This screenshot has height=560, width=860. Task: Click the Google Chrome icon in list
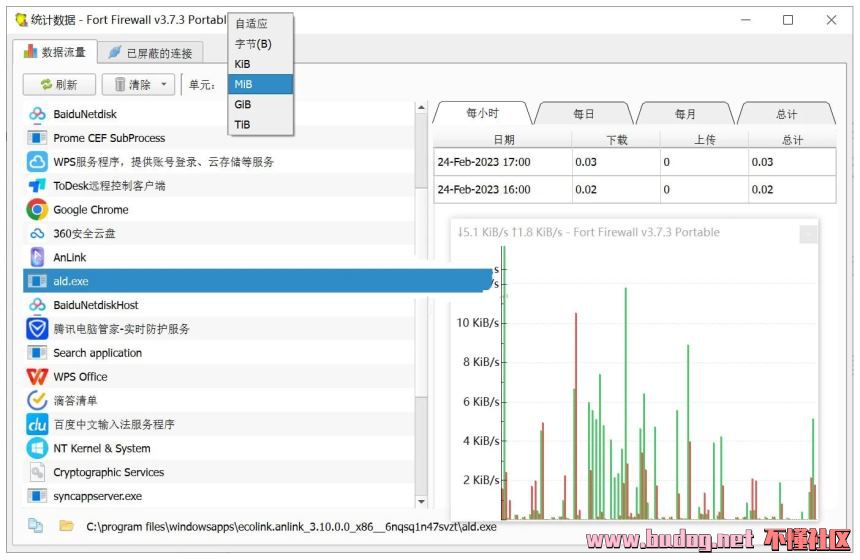tap(37, 210)
